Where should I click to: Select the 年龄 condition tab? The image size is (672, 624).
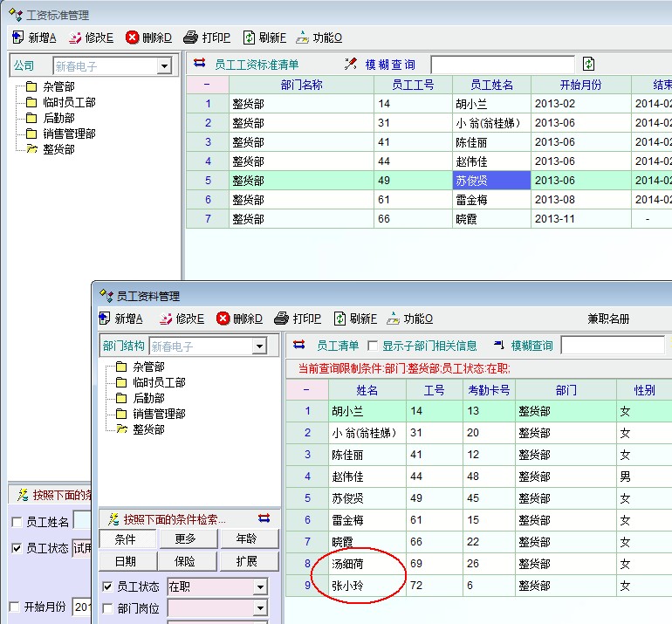(x=250, y=539)
